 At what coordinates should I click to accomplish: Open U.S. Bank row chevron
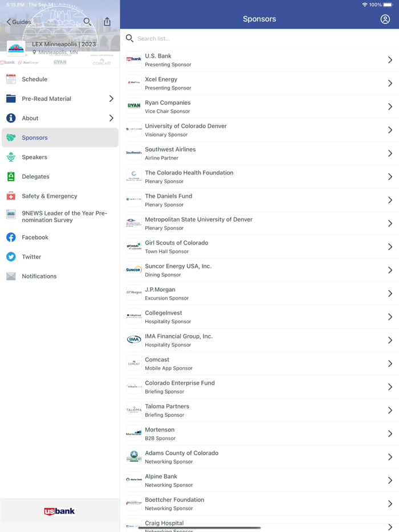(390, 60)
